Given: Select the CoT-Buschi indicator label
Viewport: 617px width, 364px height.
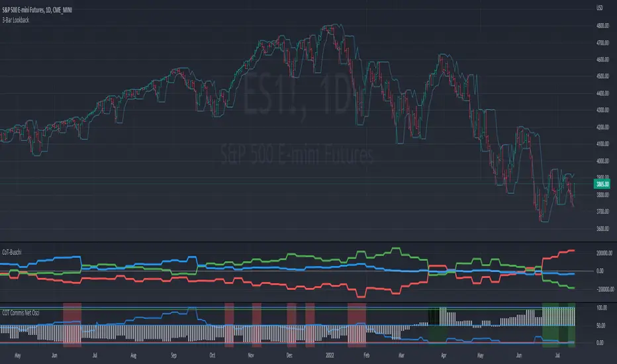Looking at the screenshot, I should 12,252.
